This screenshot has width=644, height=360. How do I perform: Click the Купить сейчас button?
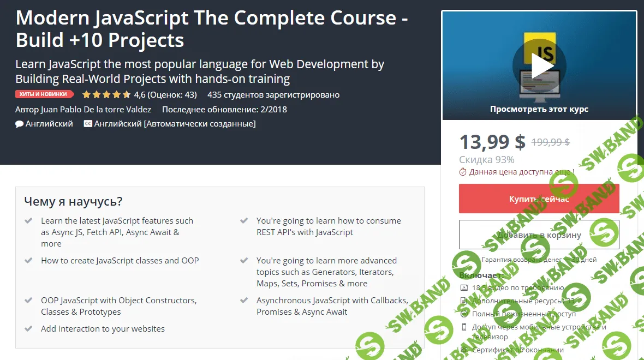539,198
